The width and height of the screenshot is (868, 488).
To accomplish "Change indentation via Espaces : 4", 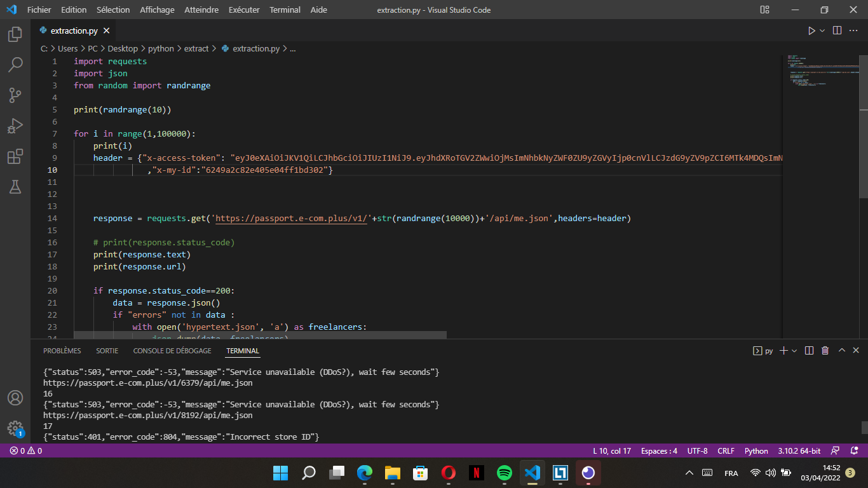I will [x=659, y=451].
